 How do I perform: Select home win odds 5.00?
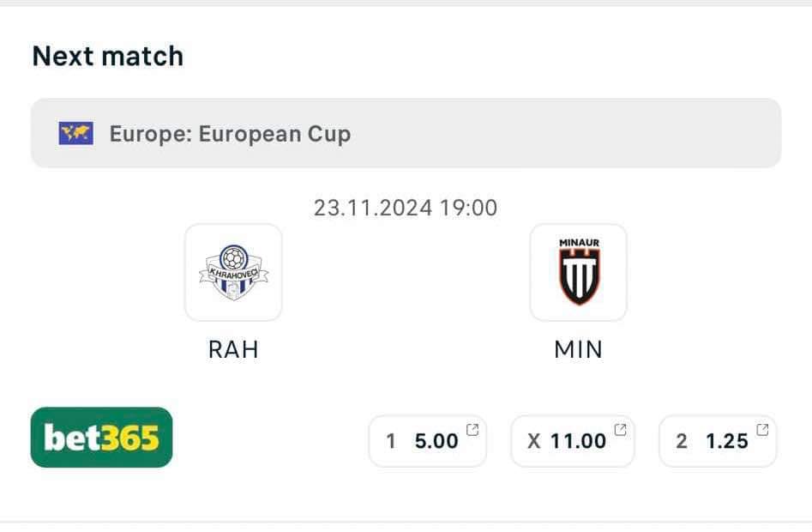(428, 441)
